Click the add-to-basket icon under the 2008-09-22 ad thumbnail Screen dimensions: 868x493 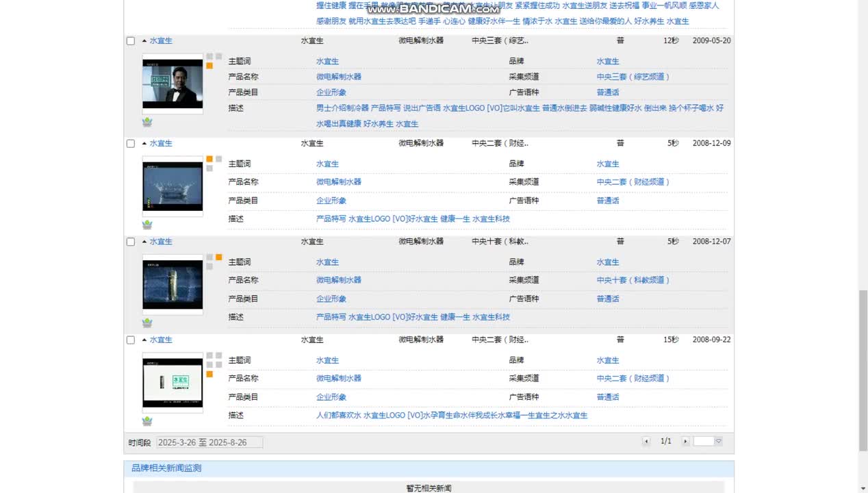[147, 421]
